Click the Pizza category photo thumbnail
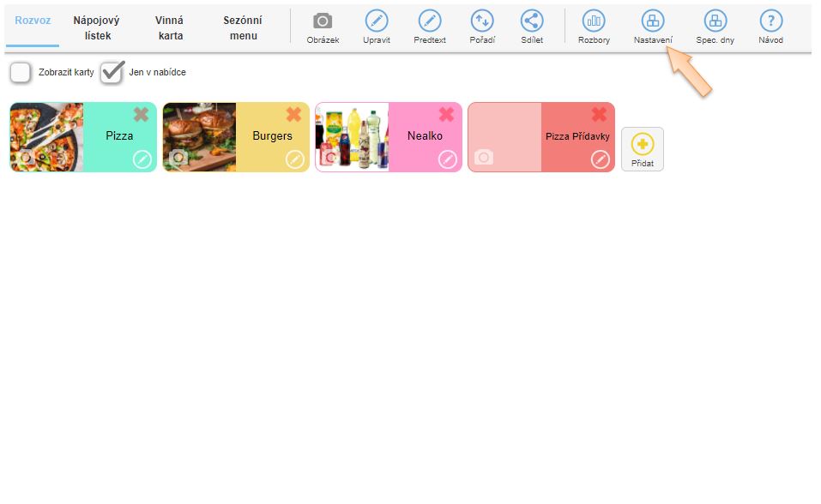Screen dimensions: 821x504 point(46,137)
